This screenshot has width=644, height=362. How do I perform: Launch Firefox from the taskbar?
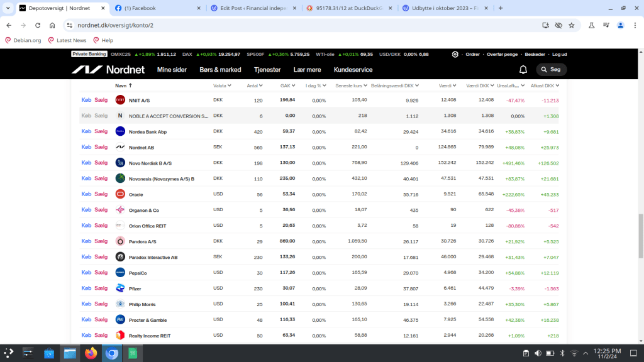91,353
